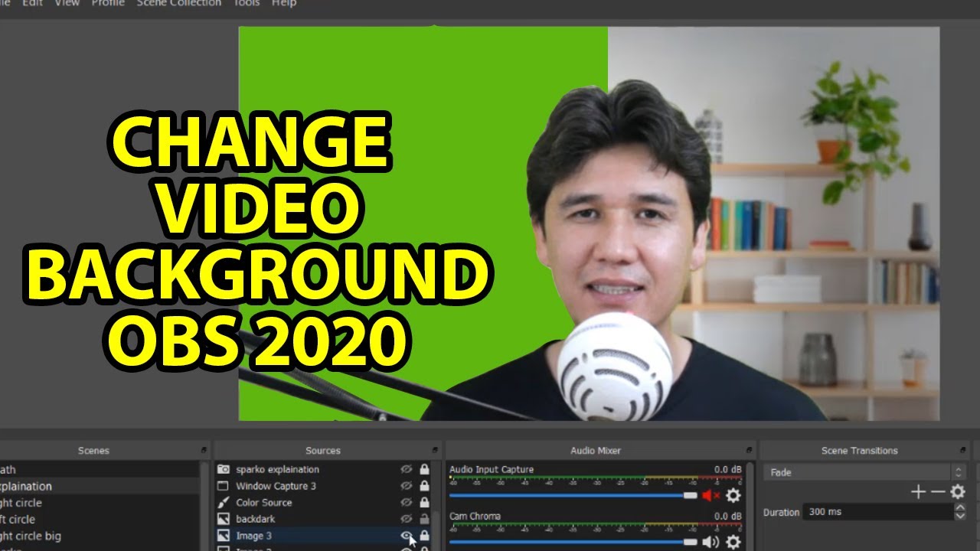980x551 pixels.
Task: Open the Fade transition dropdown
Action: point(864,472)
